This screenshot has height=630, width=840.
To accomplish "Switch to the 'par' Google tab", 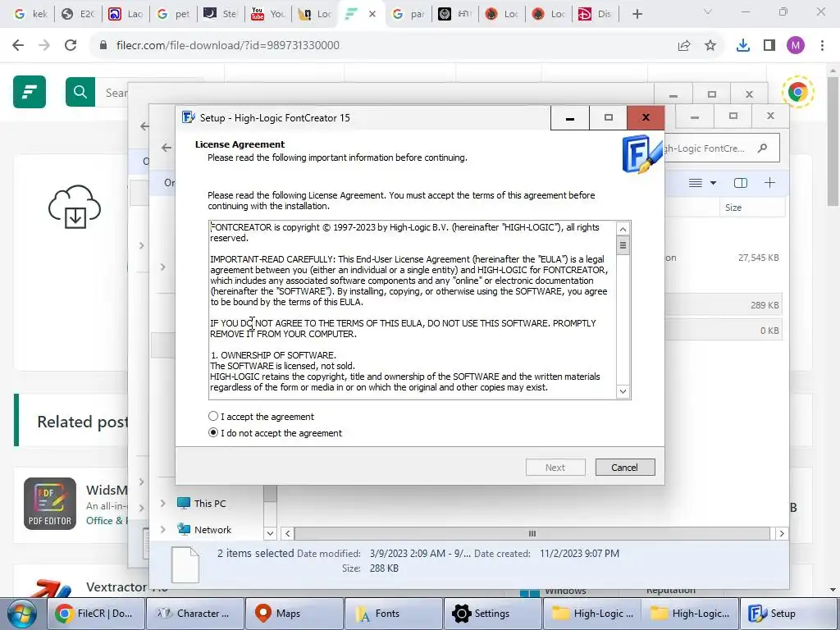I will 409,14.
